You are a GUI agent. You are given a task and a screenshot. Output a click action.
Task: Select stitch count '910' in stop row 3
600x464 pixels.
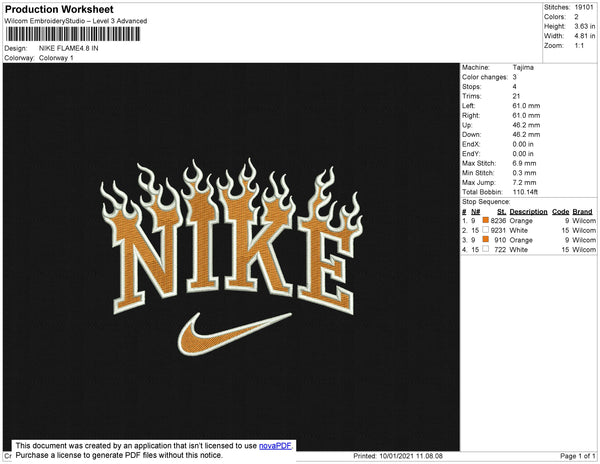click(500, 240)
